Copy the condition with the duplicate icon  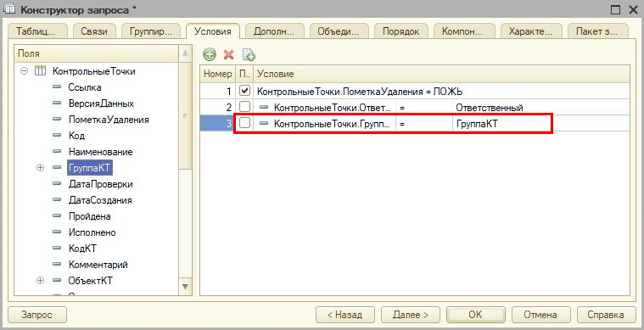[249, 54]
